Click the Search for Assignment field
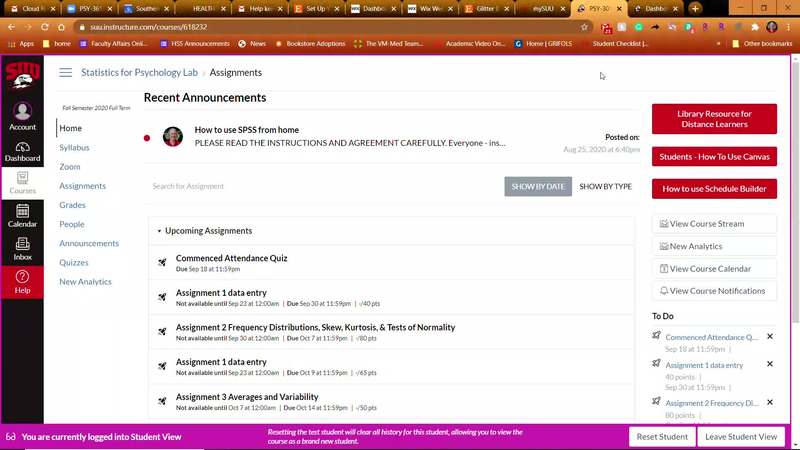 click(x=320, y=186)
